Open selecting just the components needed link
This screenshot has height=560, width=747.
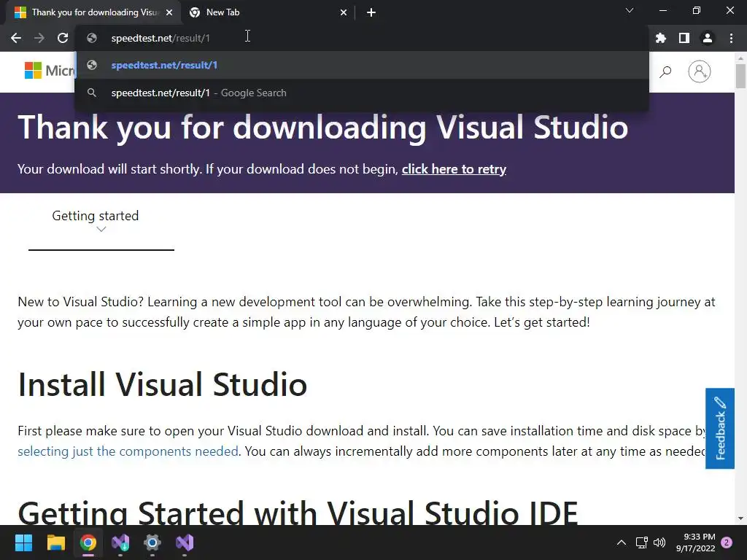(x=128, y=451)
